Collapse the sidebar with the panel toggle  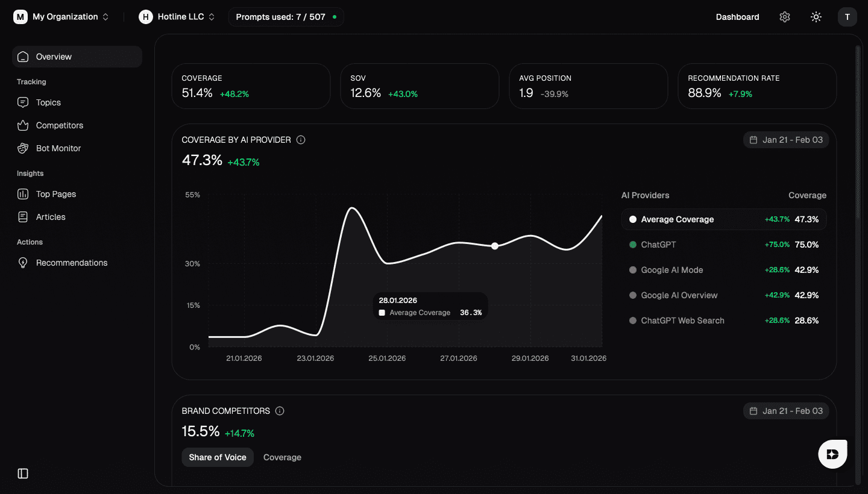click(22, 474)
